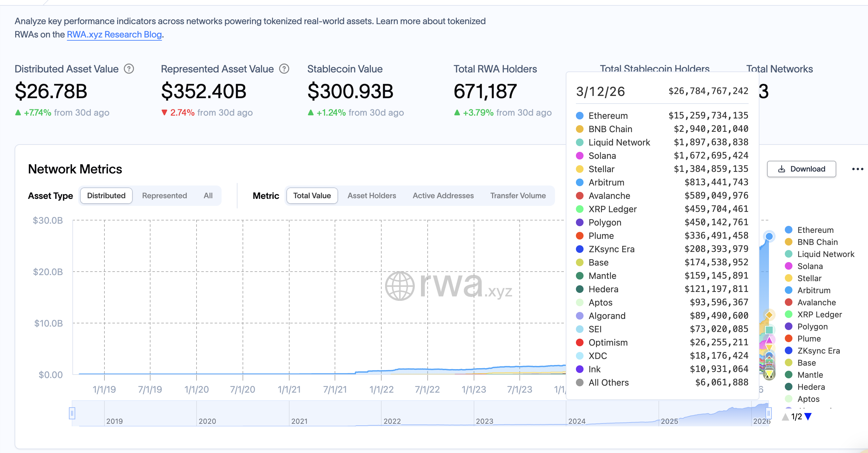
Task: Click the Distributed Asset Value help icon
Action: point(129,69)
